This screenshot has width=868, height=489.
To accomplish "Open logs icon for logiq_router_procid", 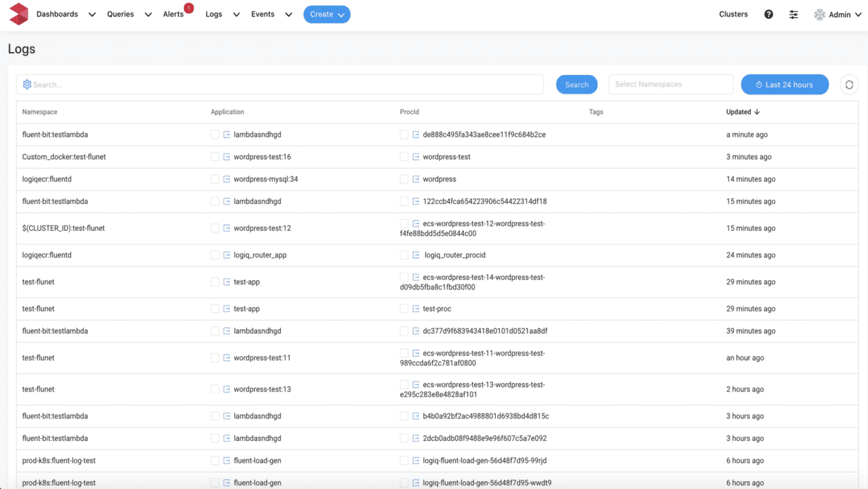I will click(x=416, y=255).
